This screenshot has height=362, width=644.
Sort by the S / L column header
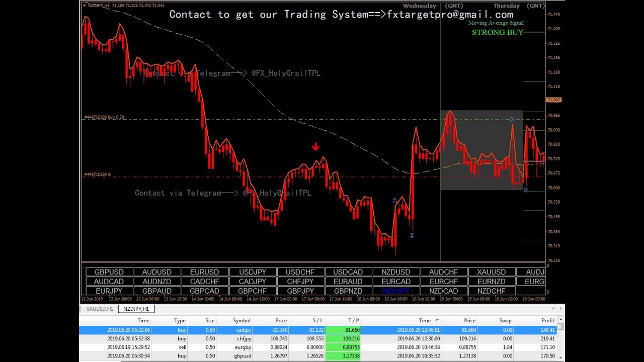[x=317, y=320]
